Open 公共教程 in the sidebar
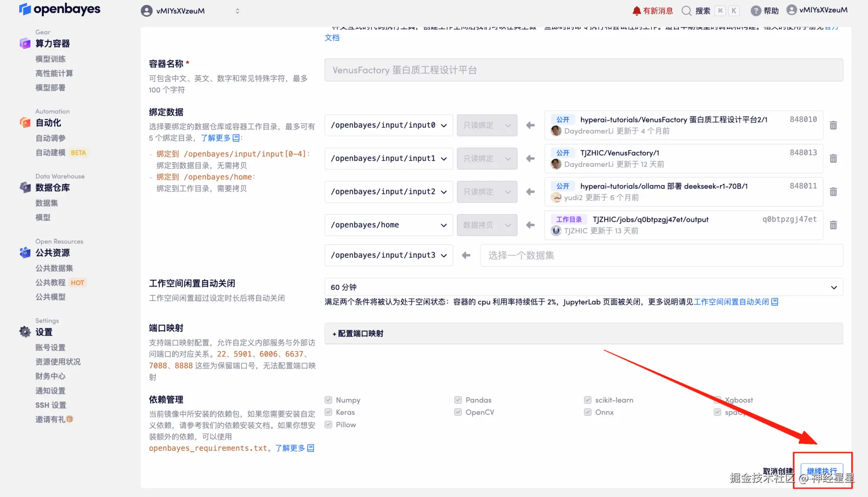868x497 pixels. tap(50, 282)
